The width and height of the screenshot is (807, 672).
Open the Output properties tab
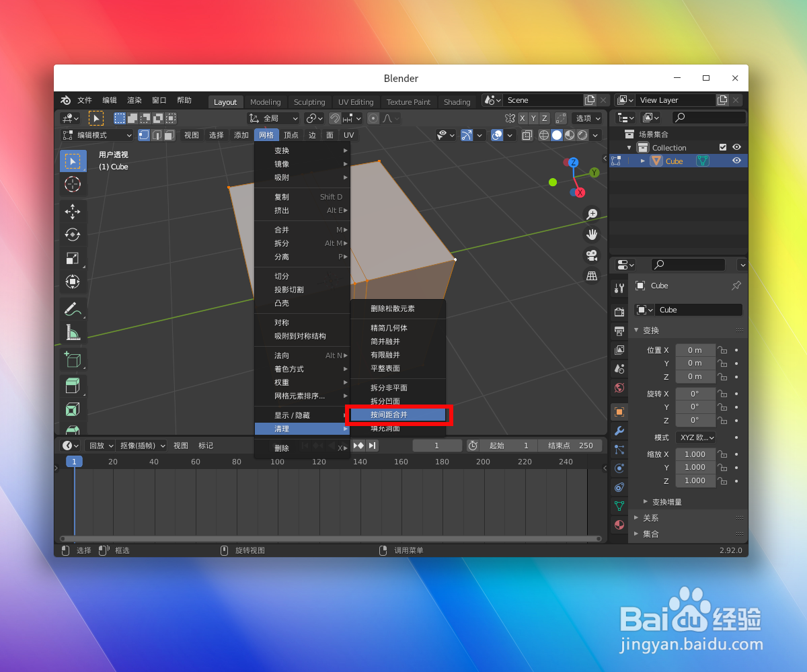click(619, 331)
